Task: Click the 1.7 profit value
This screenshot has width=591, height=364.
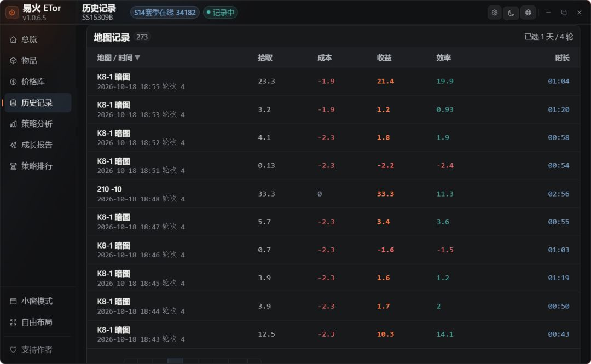Action: point(383,306)
